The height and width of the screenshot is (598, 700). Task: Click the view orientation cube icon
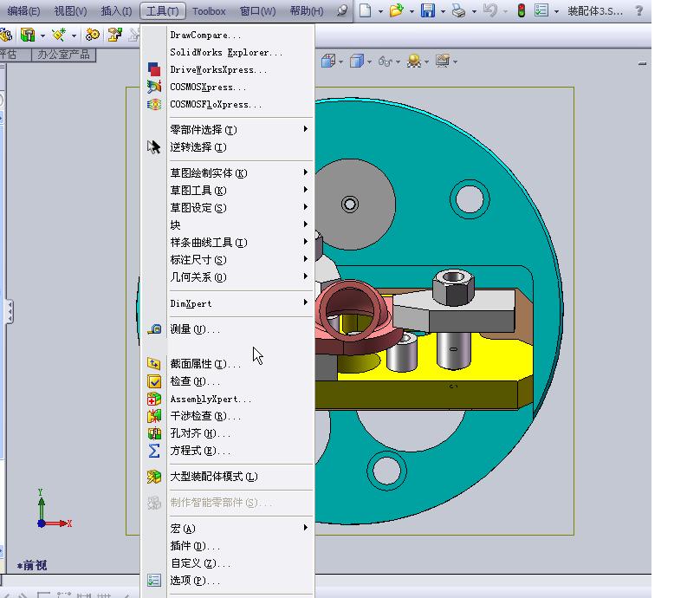328,61
